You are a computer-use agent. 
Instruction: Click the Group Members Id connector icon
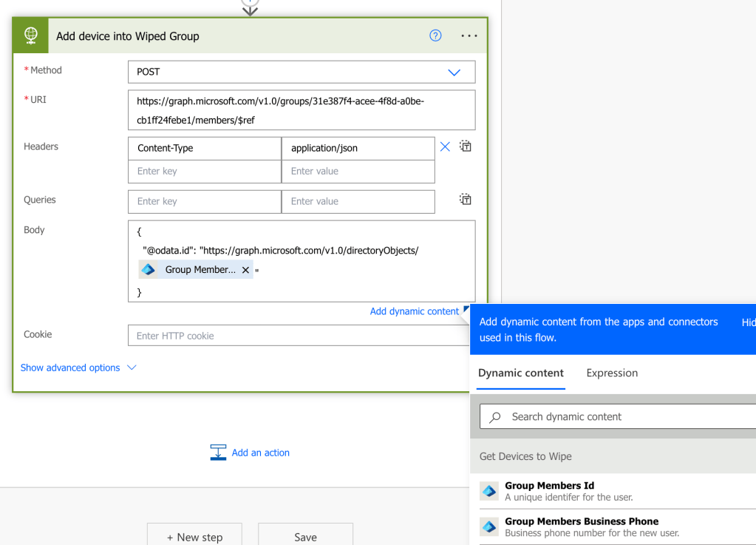(489, 491)
